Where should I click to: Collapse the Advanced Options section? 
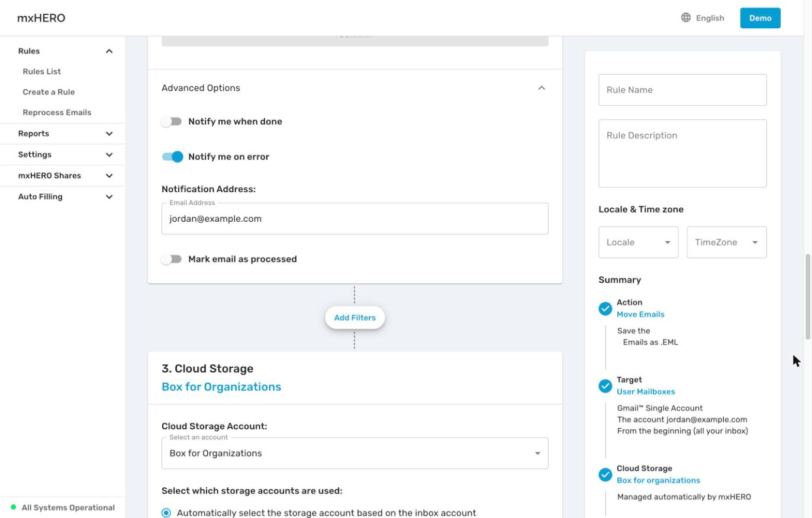click(x=541, y=88)
